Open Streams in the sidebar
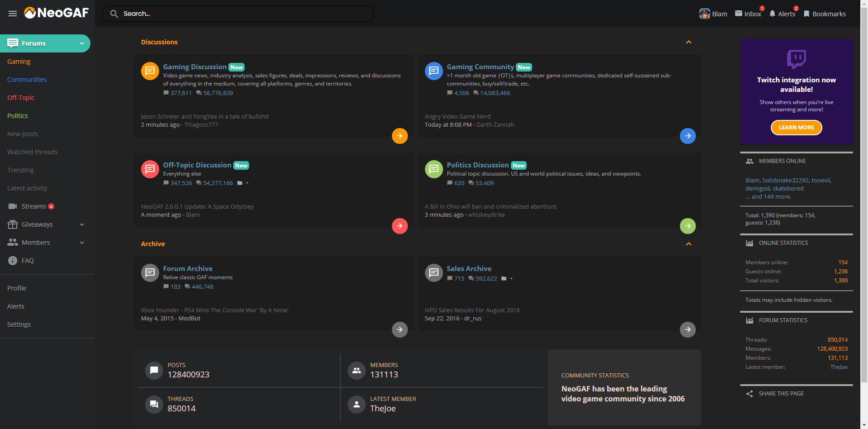The height and width of the screenshot is (429, 868). pyautogui.click(x=33, y=206)
